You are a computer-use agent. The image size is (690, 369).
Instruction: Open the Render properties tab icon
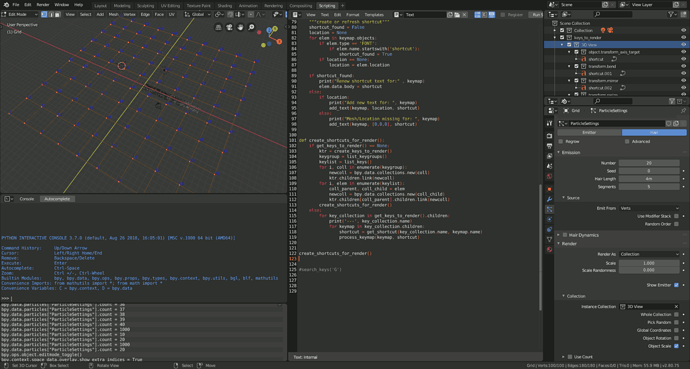(549, 136)
